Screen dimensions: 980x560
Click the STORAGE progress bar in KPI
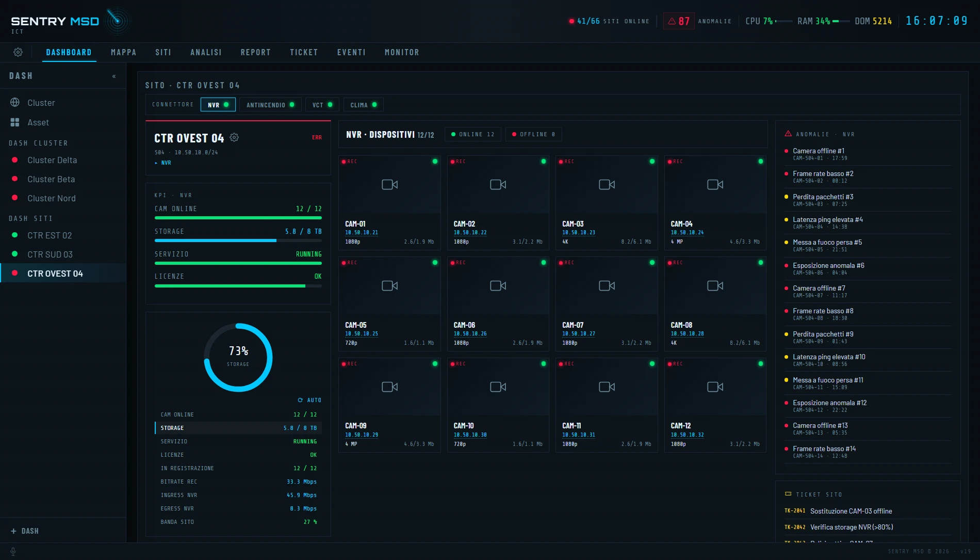(x=238, y=241)
